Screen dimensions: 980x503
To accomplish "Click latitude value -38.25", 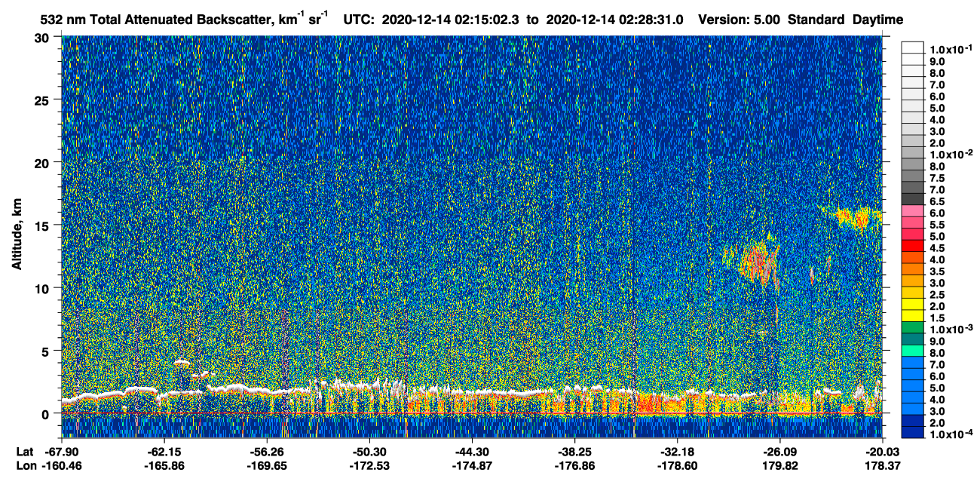I will coord(574,452).
